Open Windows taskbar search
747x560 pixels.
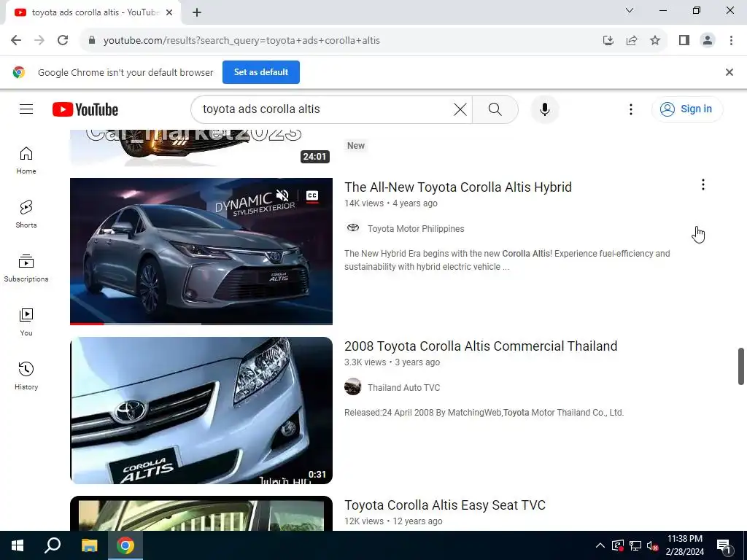click(x=53, y=545)
